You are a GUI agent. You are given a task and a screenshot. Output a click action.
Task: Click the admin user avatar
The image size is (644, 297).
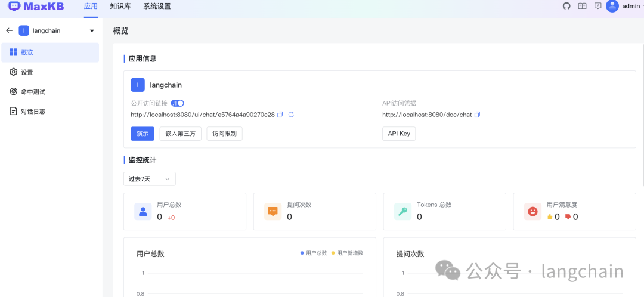612,6
